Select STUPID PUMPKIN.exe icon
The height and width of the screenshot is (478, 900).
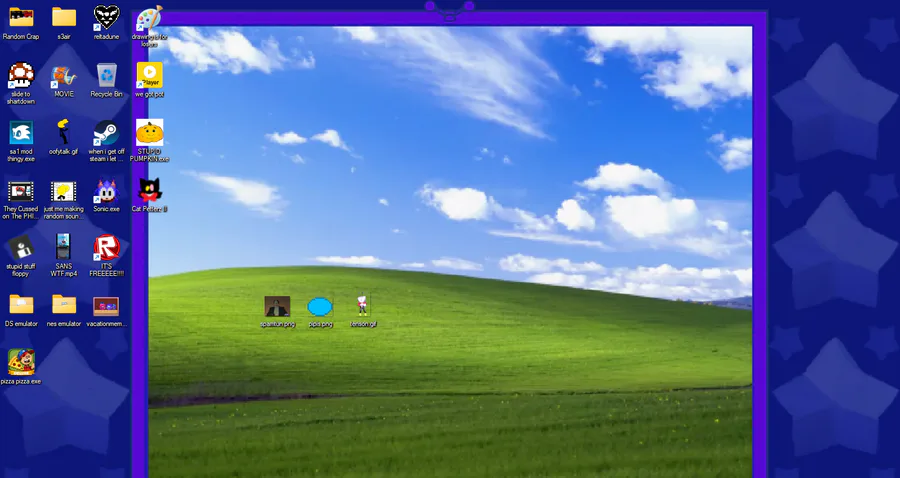tap(149, 133)
